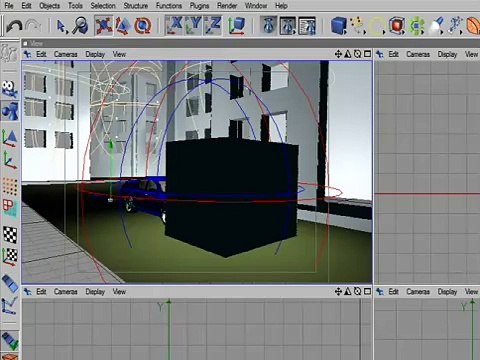The height and width of the screenshot is (360, 480).
Task: Activate the Move tool
Action: [x=104, y=25]
